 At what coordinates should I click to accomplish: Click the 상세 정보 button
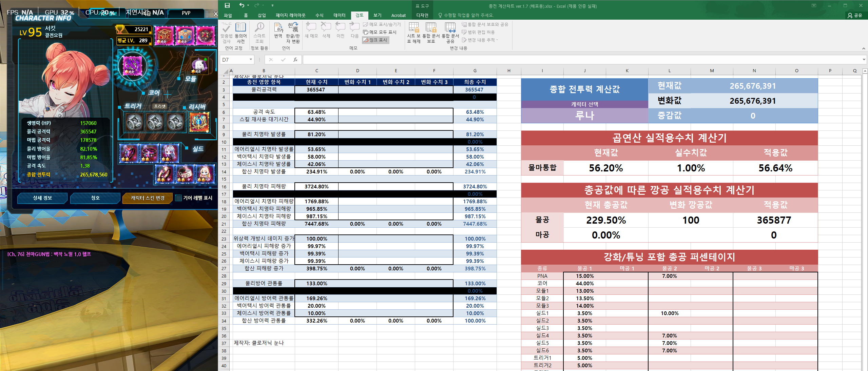(42, 198)
